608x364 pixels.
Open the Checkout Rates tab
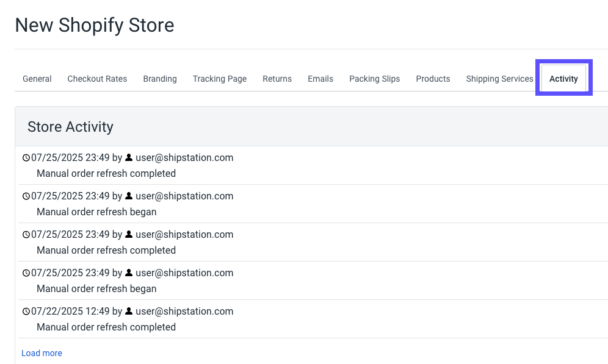[x=97, y=79]
